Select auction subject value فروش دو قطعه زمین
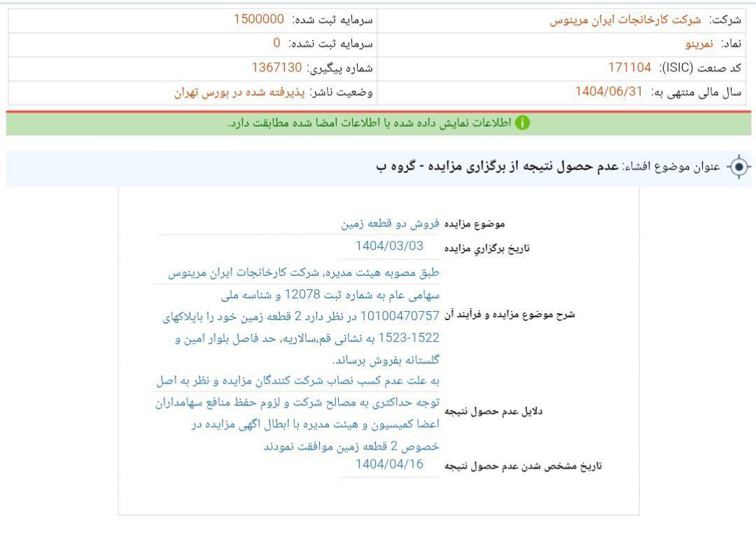Viewport: 756px width, 538px height. pos(390,223)
